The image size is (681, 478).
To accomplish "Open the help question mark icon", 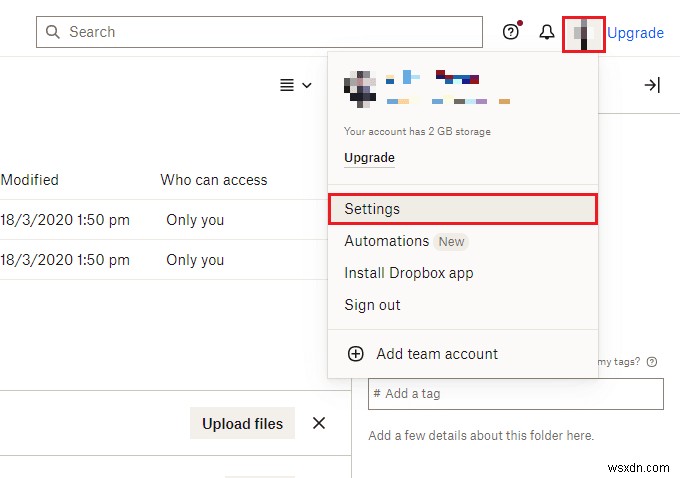I will point(511,32).
